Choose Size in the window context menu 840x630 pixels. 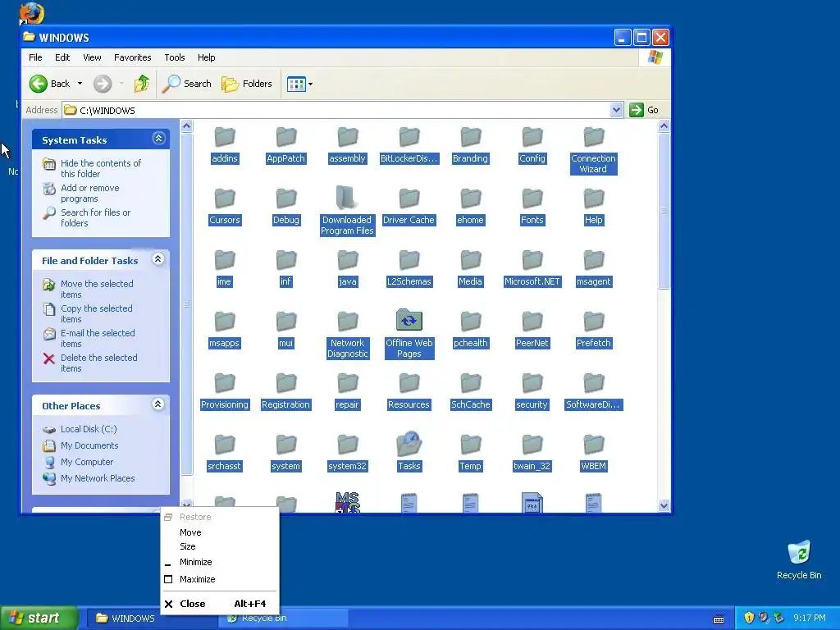pyautogui.click(x=220, y=546)
